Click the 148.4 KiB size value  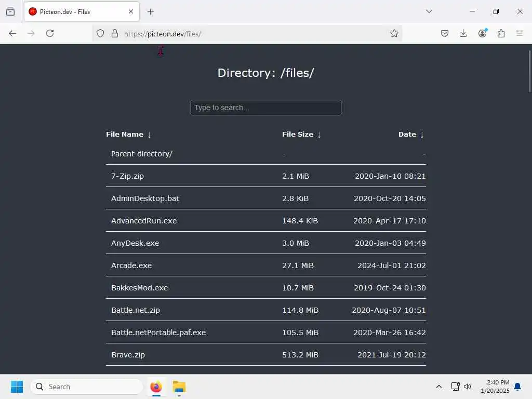pos(300,221)
